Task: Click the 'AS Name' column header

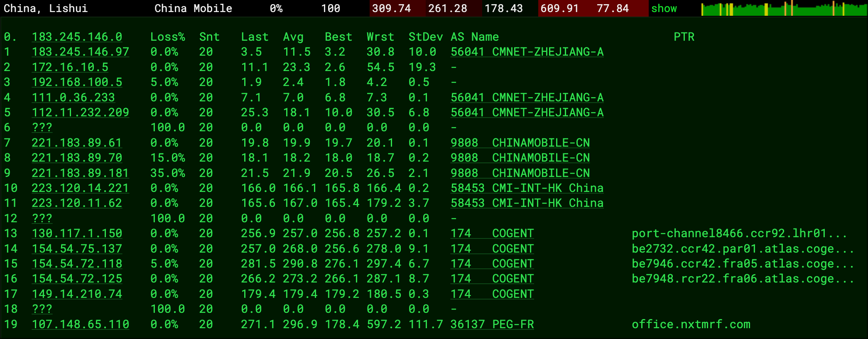Action: (475, 37)
